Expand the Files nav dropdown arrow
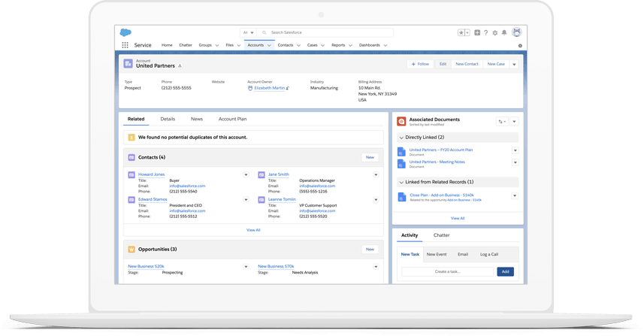 (239, 46)
